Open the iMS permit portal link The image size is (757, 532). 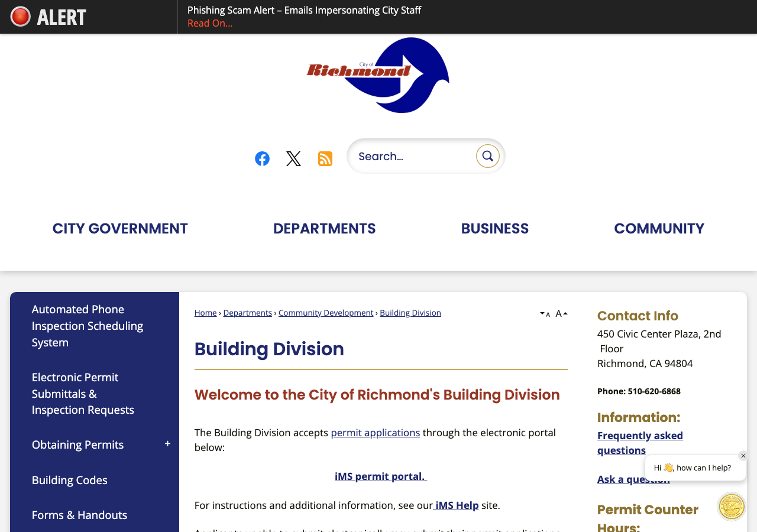tap(381, 476)
